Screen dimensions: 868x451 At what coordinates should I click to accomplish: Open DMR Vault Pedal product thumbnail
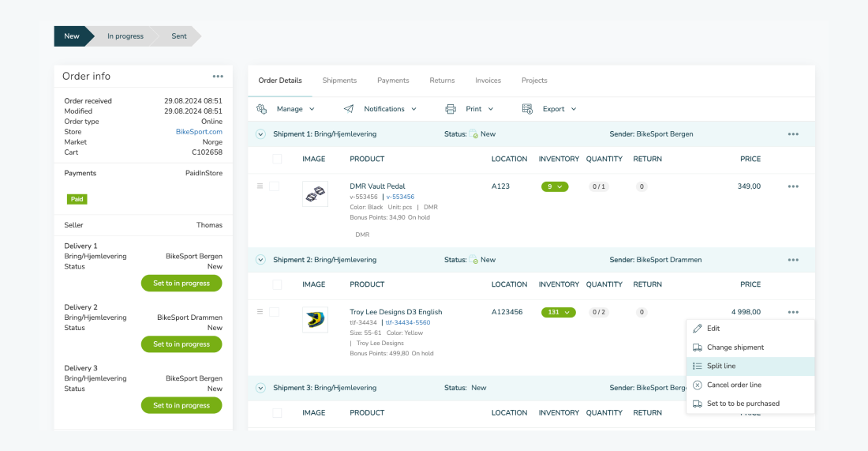coord(315,194)
